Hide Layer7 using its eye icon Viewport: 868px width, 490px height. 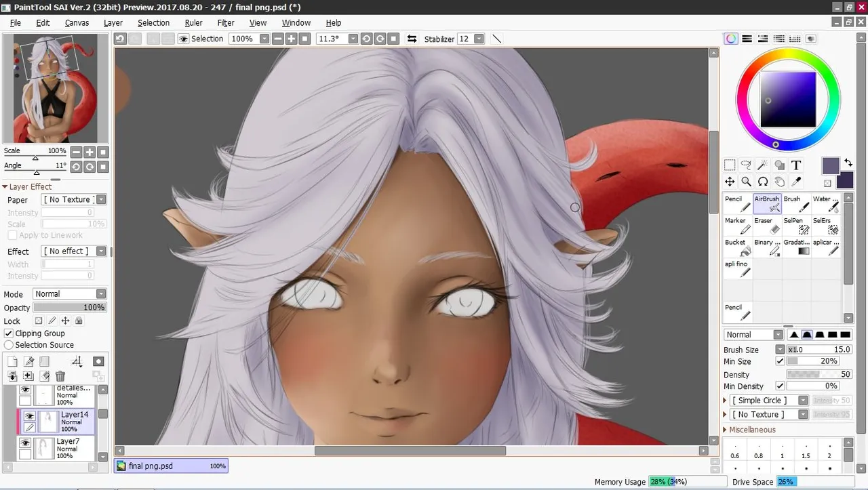tap(25, 443)
